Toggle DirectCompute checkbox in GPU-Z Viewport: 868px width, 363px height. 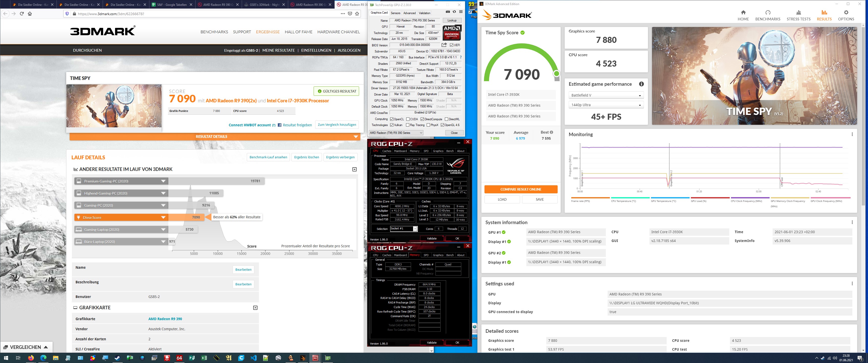pyautogui.click(x=422, y=119)
